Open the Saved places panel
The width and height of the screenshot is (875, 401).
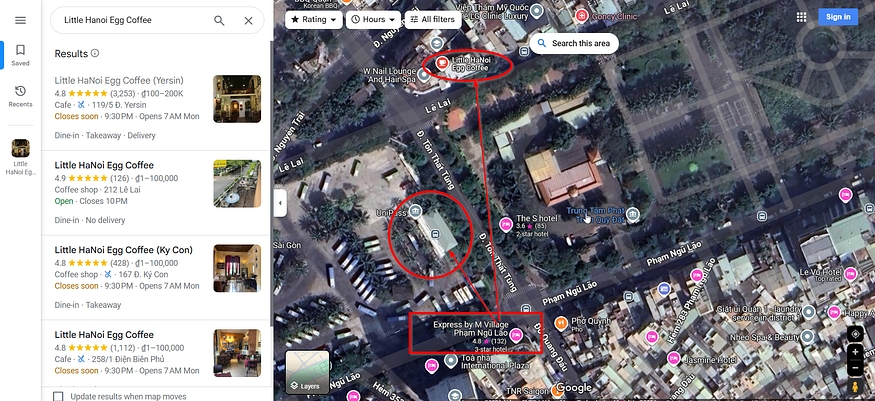(20, 55)
